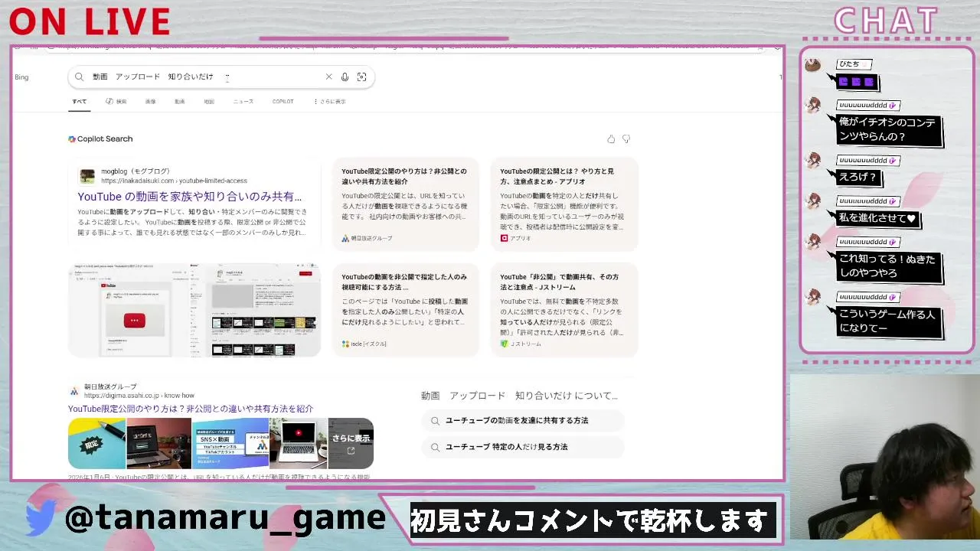980x551 pixels.
Task: Click the Jストリーム source label
Action: [x=521, y=344]
